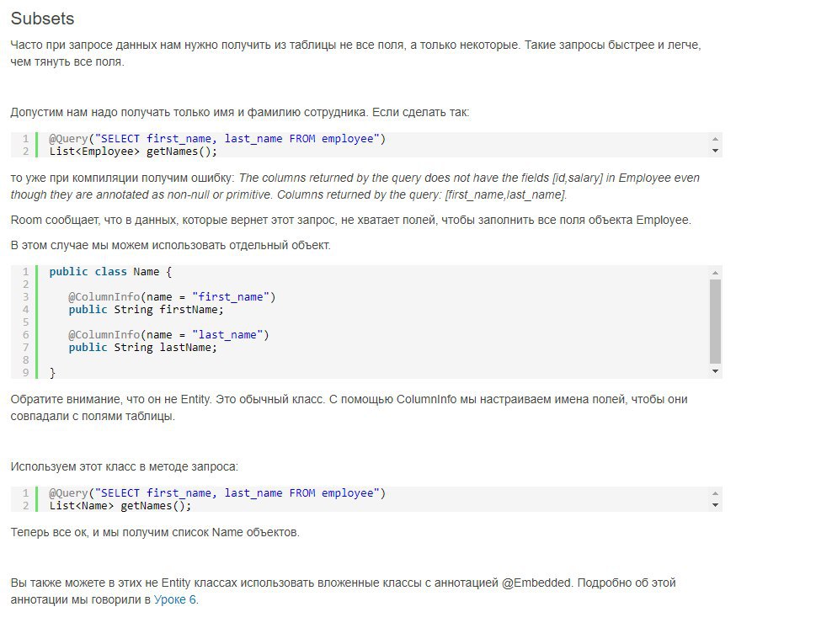816x644 pixels.
Task: Click the closing brace on line 9
Action: 52,373
